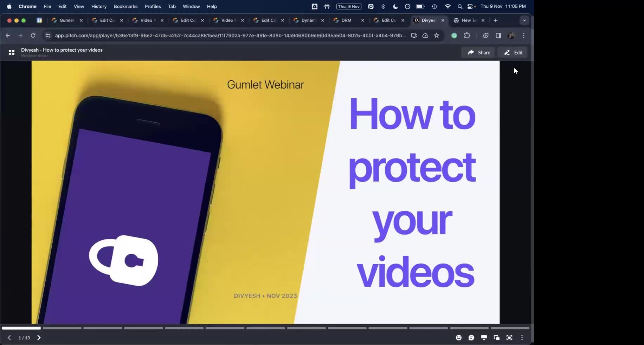Click the Edit presentation button

(x=513, y=52)
